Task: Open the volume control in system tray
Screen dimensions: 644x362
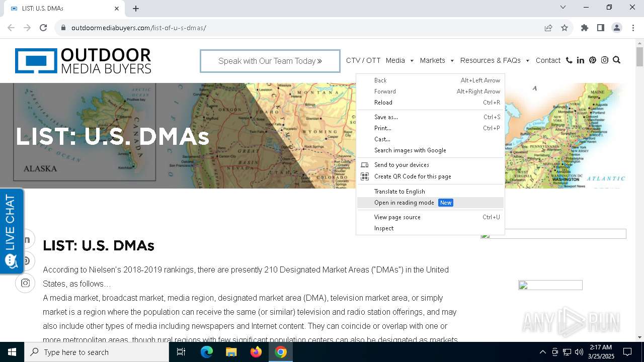Action: (579, 352)
